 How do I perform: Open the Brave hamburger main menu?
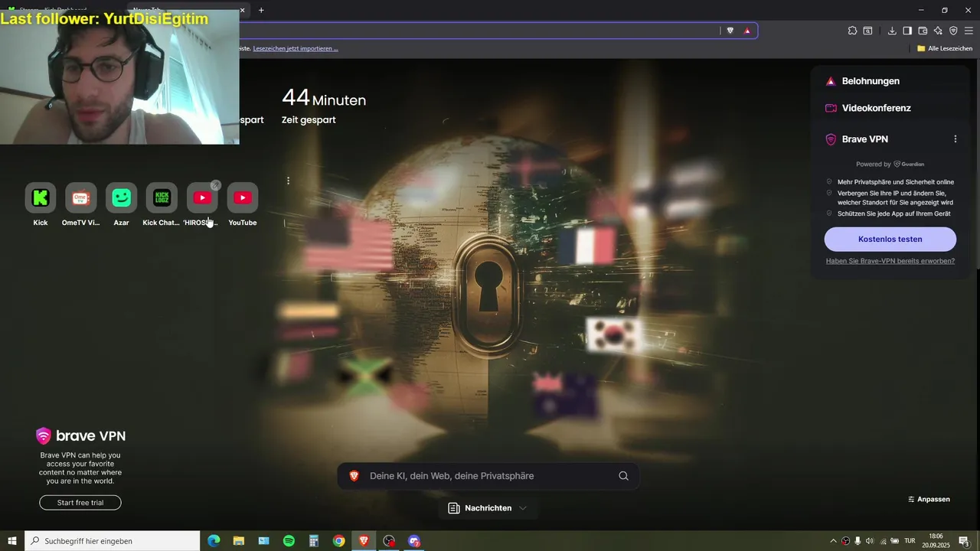tap(969, 31)
